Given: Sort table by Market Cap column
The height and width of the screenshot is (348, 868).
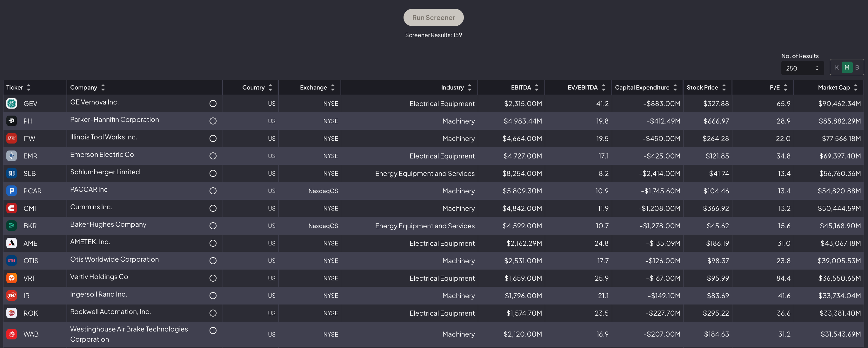Looking at the screenshot, I should point(856,88).
